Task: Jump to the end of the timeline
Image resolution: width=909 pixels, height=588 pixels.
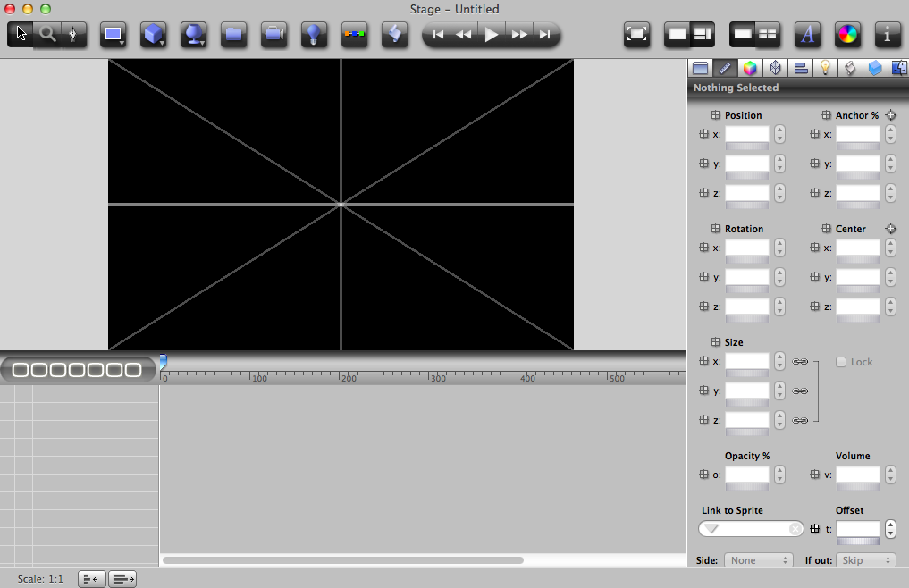Action: click(545, 35)
